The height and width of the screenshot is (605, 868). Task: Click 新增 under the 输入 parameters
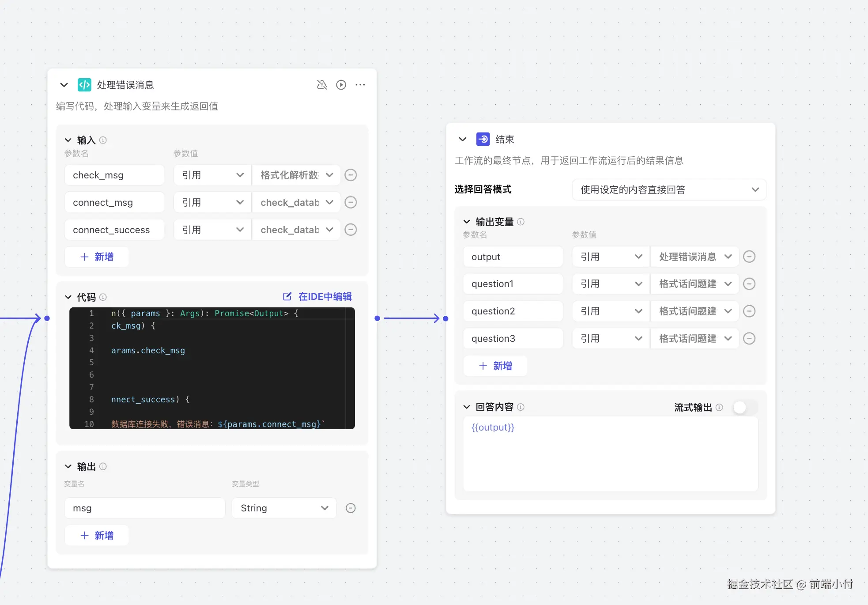tap(97, 257)
